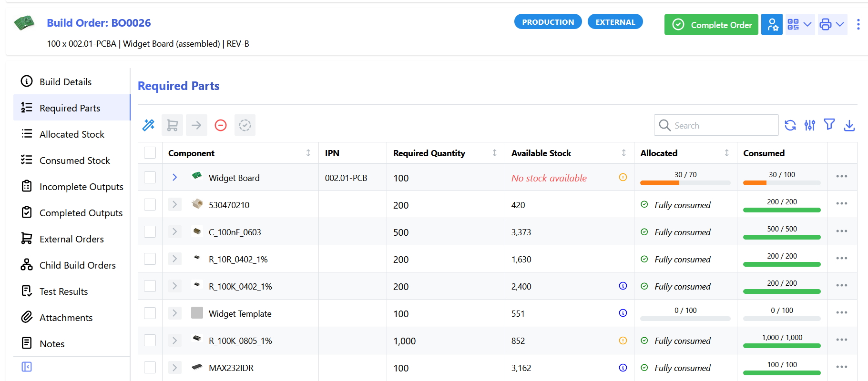Open the print actions dropdown
Screen dimensions: 868x381
832,24
